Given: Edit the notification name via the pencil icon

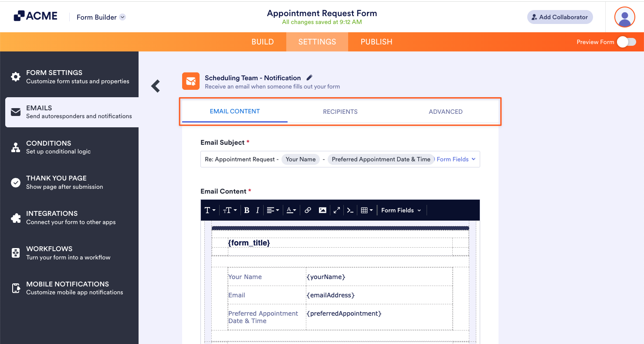Looking at the screenshot, I should [x=309, y=77].
